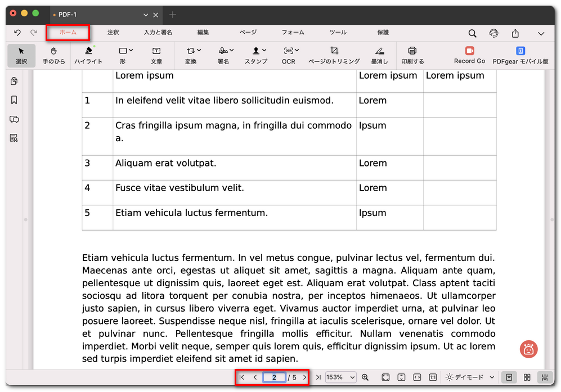
Task: Go to the next page arrow
Action: 304,377
